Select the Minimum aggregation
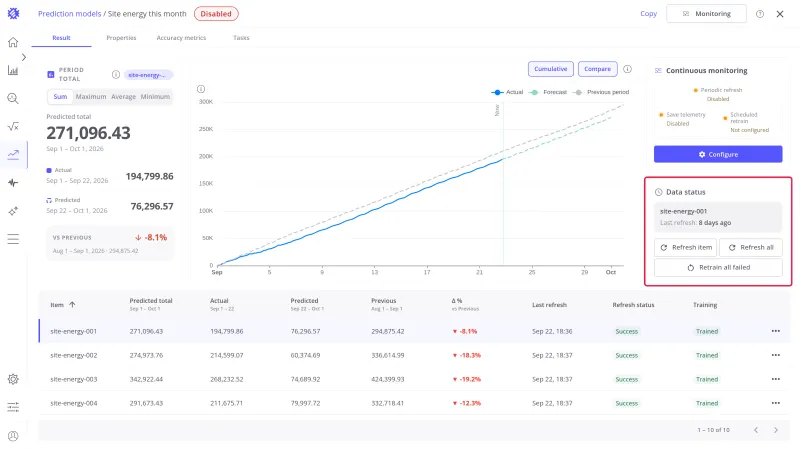 (x=155, y=96)
